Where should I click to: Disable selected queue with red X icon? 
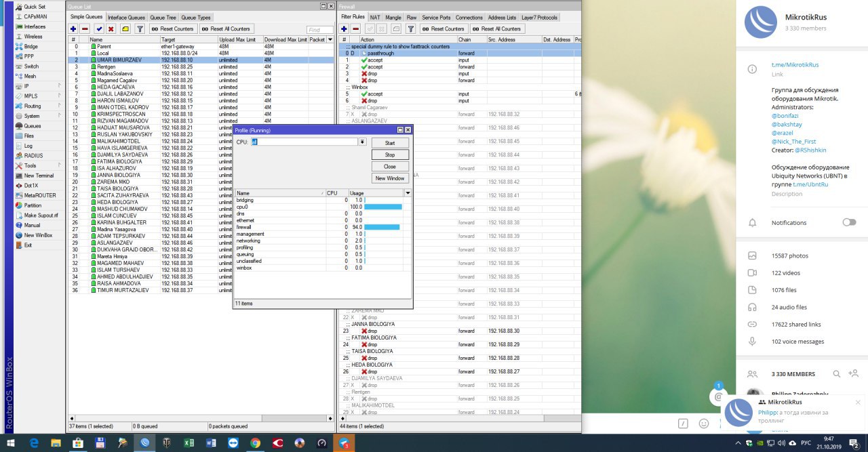coord(111,29)
